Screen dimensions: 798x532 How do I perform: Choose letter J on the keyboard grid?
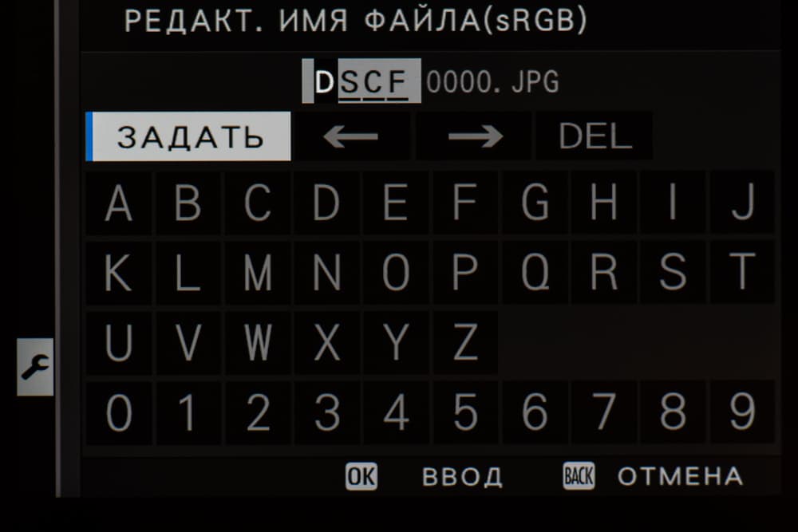[x=742, y=203]
